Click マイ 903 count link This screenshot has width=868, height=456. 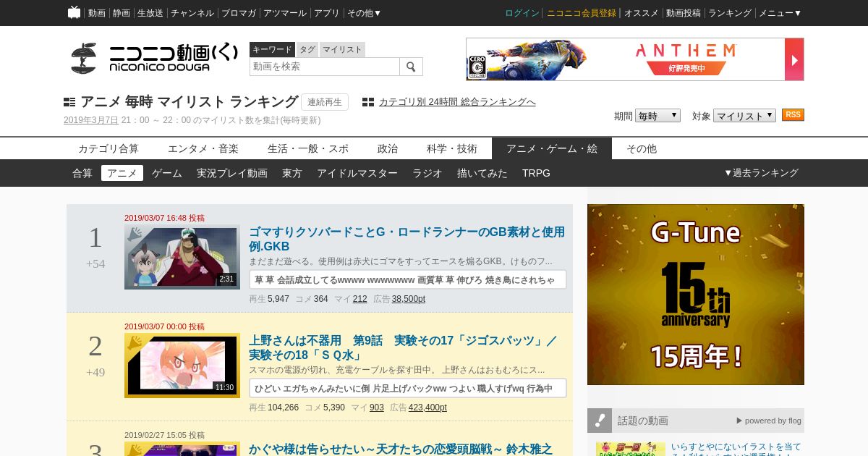tap(377, 408)
